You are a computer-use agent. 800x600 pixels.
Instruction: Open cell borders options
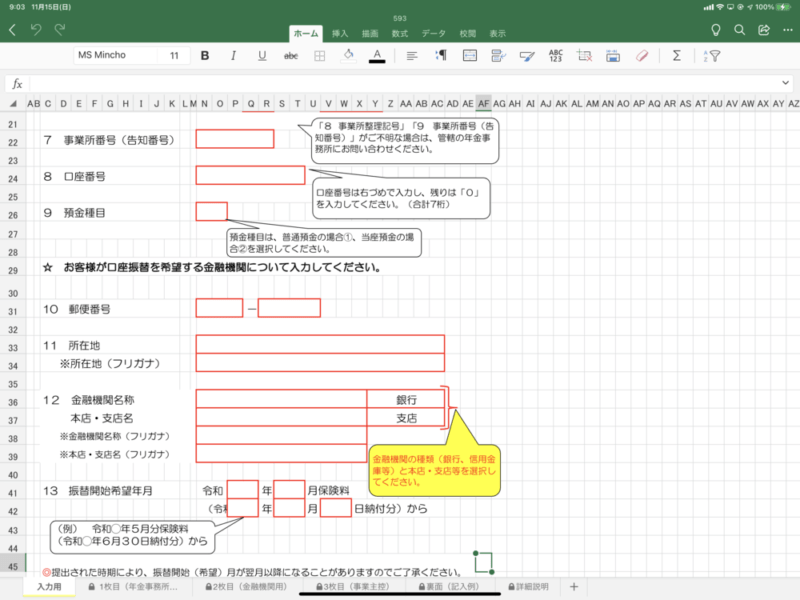tap(319, 56)
